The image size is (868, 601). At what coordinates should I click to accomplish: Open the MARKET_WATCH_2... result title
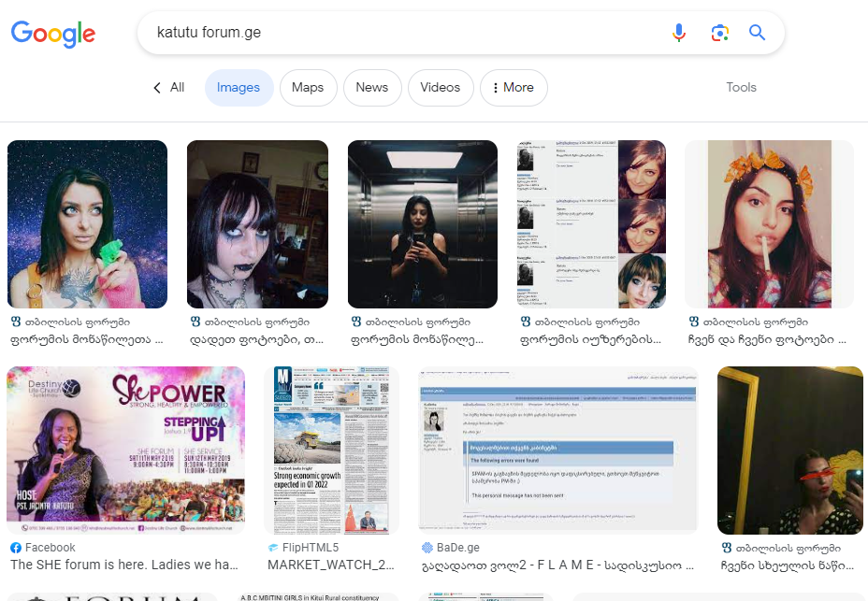coord(331,565)
